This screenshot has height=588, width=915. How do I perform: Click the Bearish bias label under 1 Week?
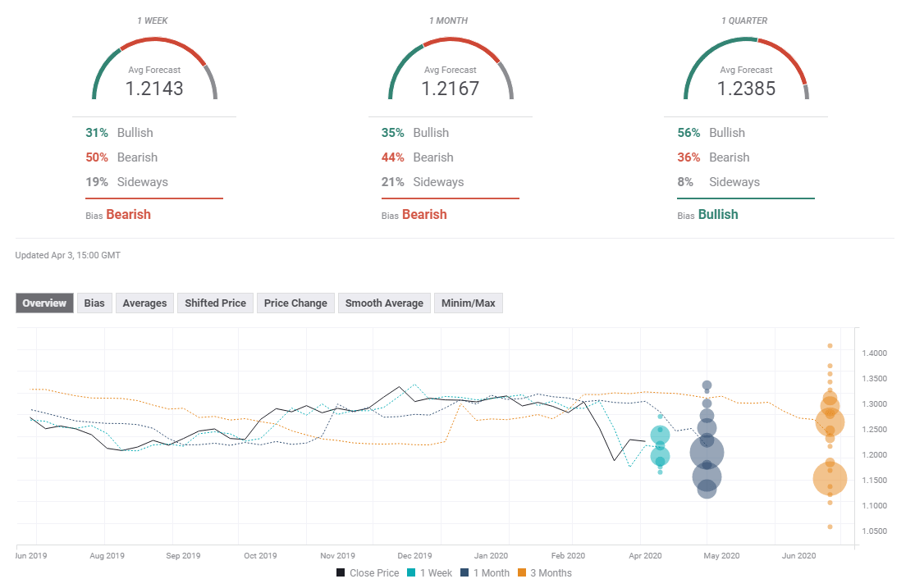click(x=129, y=214)
